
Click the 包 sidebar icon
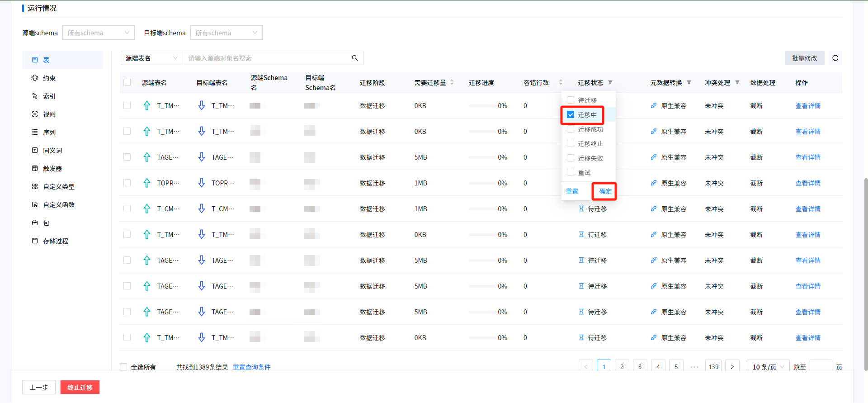coord(35,223)
